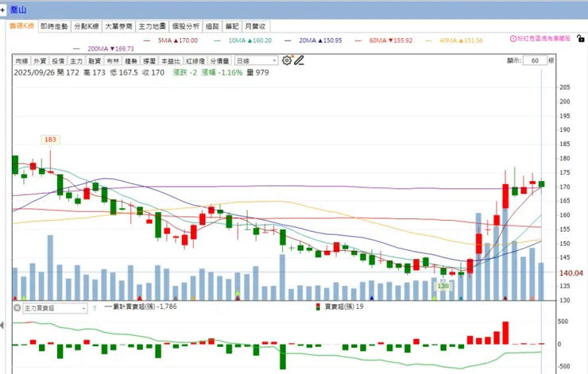Collapse the left side panel arrow
588x374 pixels.
(2, 326)
